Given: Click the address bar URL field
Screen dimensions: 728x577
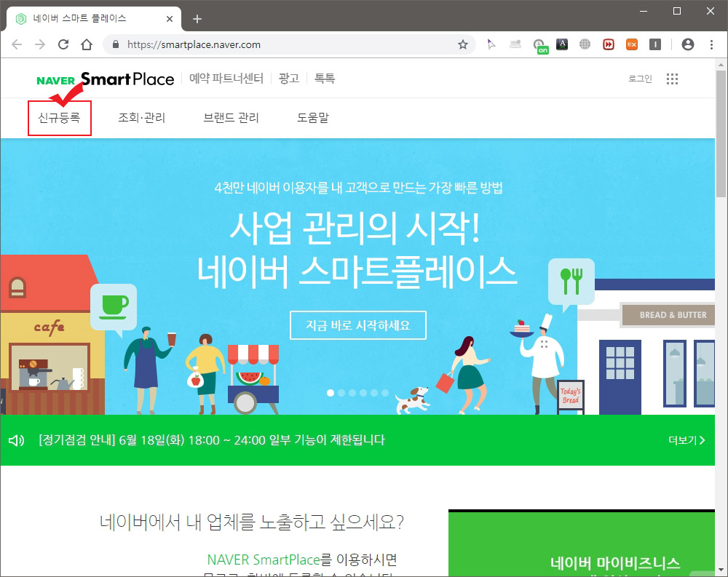Looking at the screenshot, I should pos(288,44).
